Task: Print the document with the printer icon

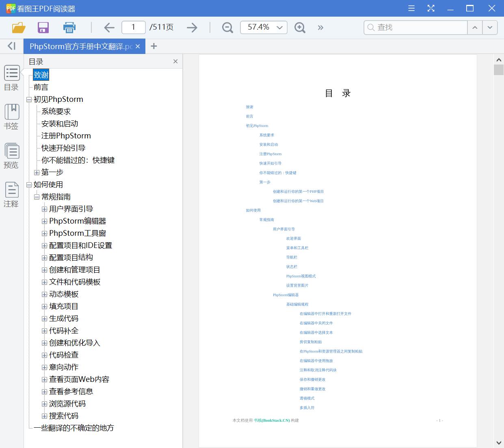Action: click(x=69, y=27)
